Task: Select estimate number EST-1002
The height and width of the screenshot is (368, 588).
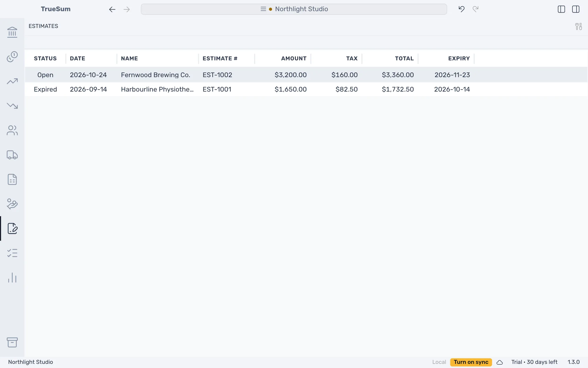Action: pos(217,75)
